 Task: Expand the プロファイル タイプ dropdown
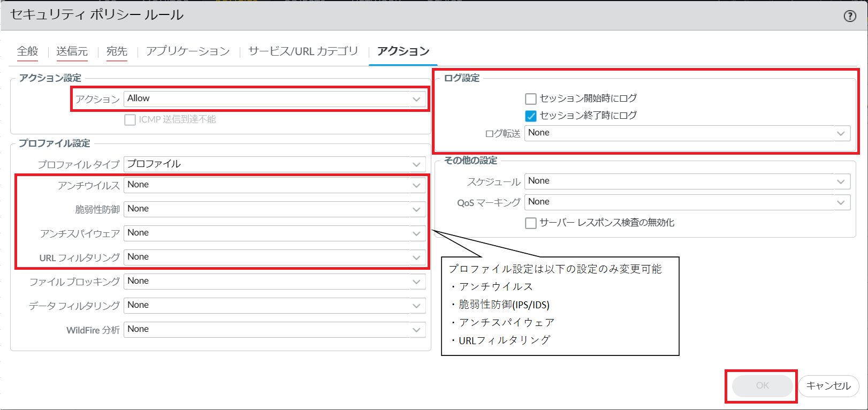(275, 164)
